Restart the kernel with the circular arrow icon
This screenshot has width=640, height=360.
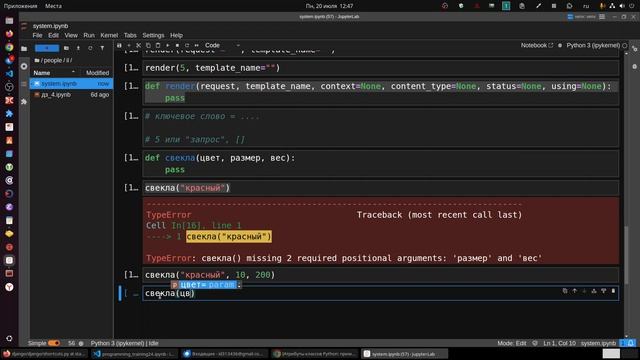pyautogui.click(x=187, y=46)
